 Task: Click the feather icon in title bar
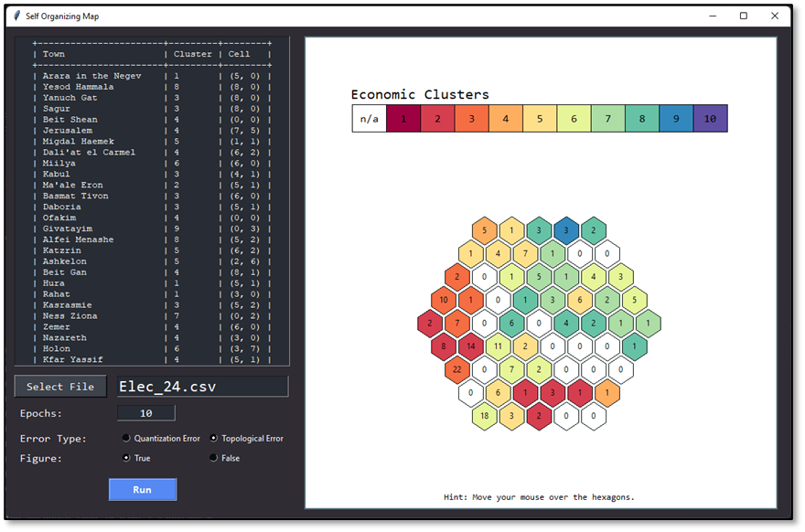[x=17, y=16]
